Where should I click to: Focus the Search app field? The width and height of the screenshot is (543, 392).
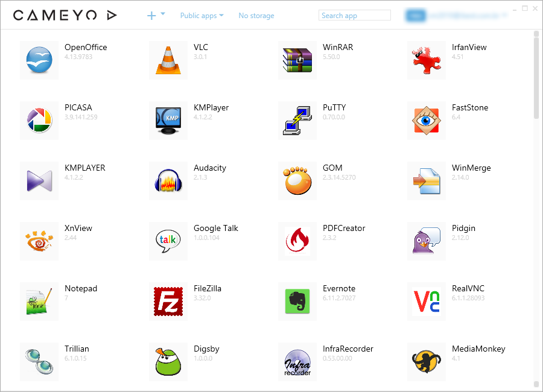(x=355, y=15)
